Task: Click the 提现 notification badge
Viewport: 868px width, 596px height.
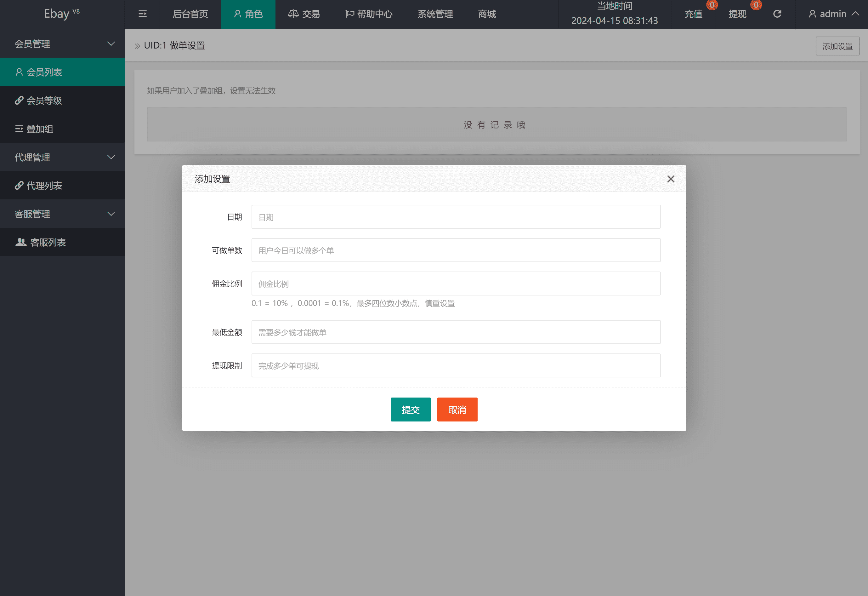Action: coord(756,5)
